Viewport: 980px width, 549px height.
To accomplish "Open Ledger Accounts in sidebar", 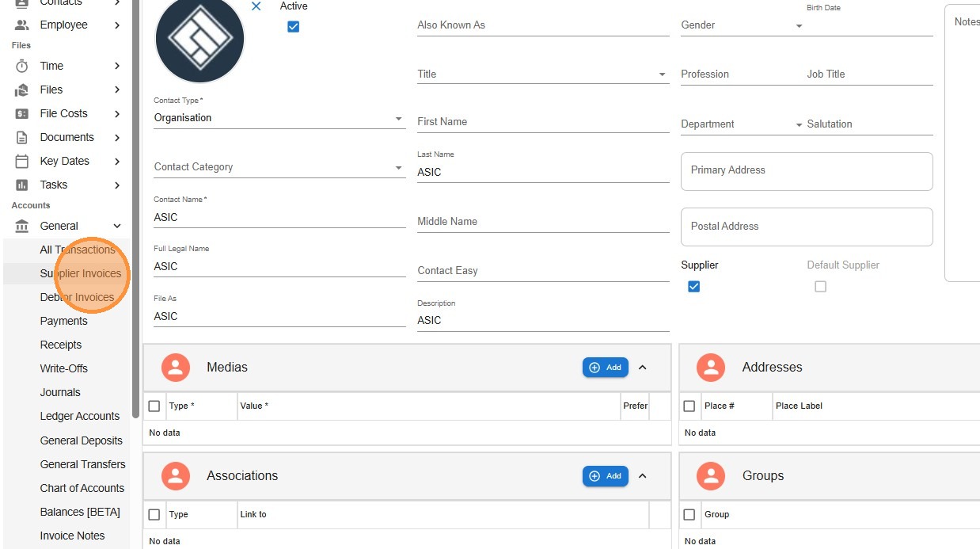I will [80, 416].
